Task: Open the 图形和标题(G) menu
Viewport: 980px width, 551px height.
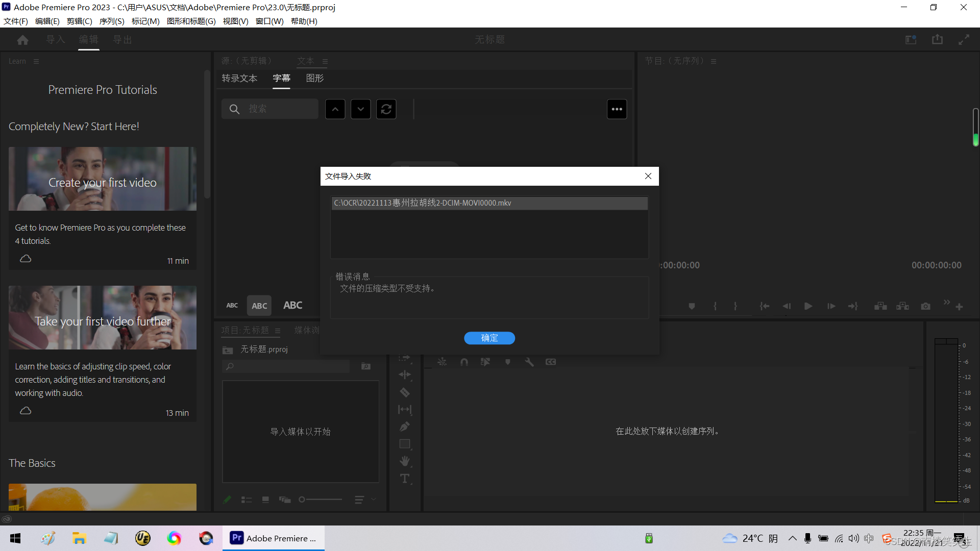Action: tap(191, 21)
